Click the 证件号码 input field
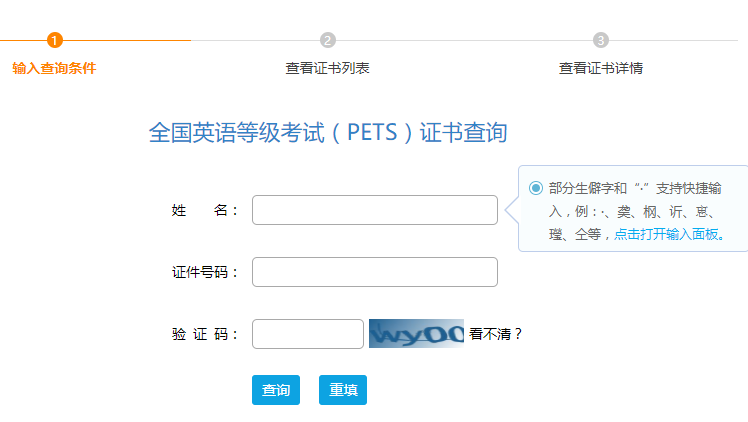The image size is (748, 422). 375,272
